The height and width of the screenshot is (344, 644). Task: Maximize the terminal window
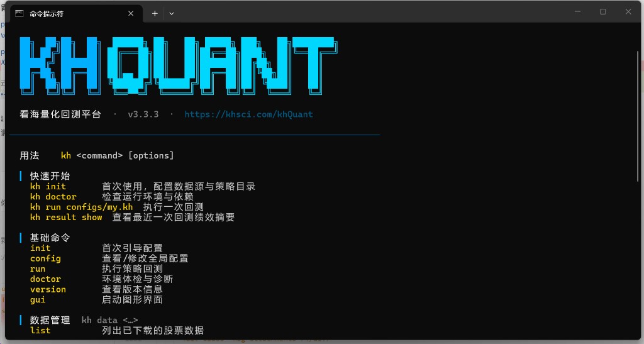tap(603, 11)
